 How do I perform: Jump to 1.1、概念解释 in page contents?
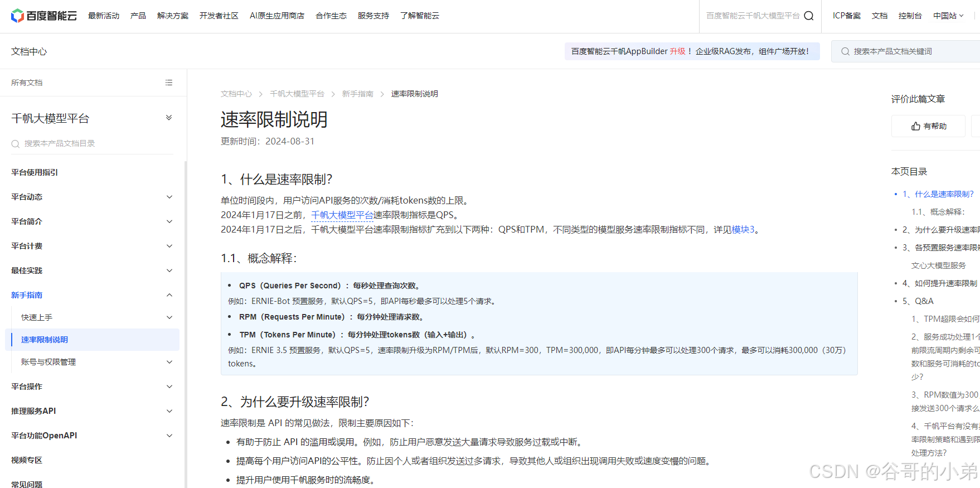938,212
